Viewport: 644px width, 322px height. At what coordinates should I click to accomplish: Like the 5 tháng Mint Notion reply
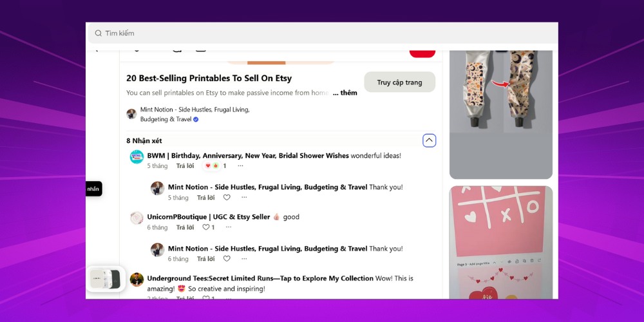[227, 198]
